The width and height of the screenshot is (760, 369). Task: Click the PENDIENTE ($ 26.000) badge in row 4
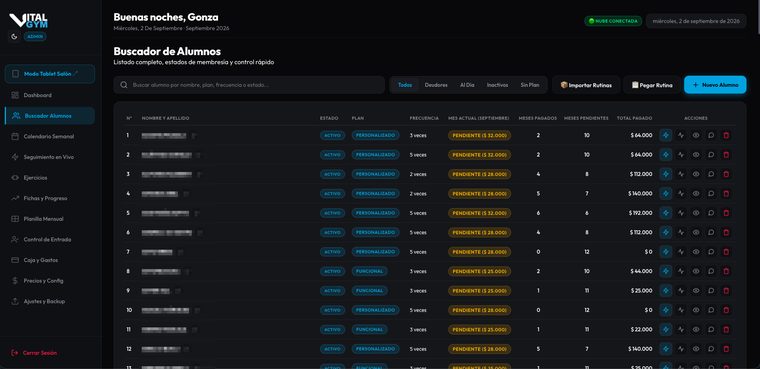(x=479, y=193)
